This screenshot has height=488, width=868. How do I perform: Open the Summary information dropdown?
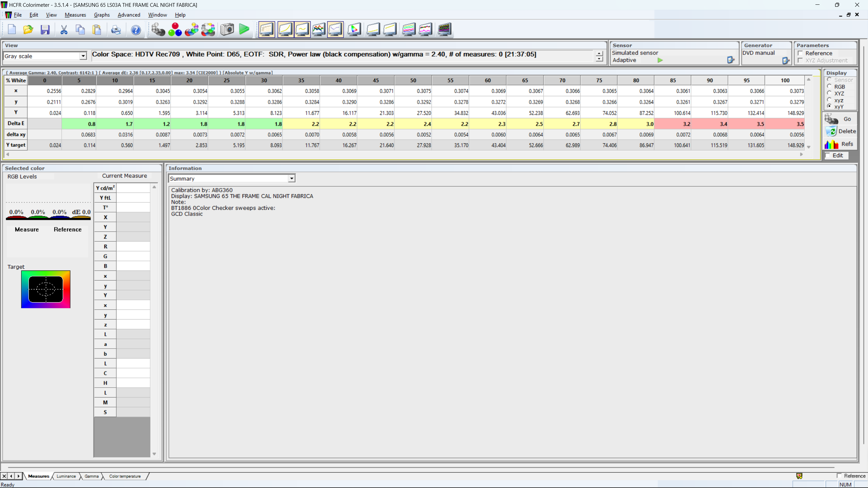point(291,179)
